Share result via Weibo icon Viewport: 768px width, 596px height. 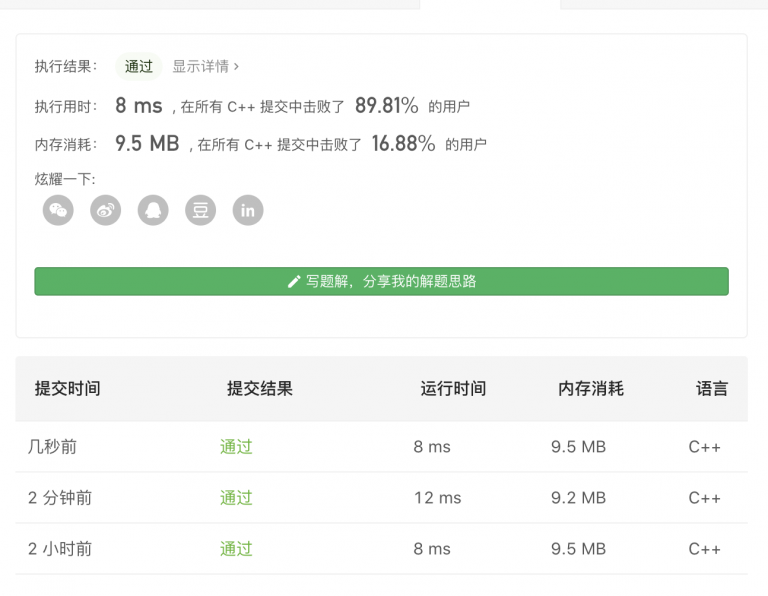pyautogui.click(x=105, y=210)
